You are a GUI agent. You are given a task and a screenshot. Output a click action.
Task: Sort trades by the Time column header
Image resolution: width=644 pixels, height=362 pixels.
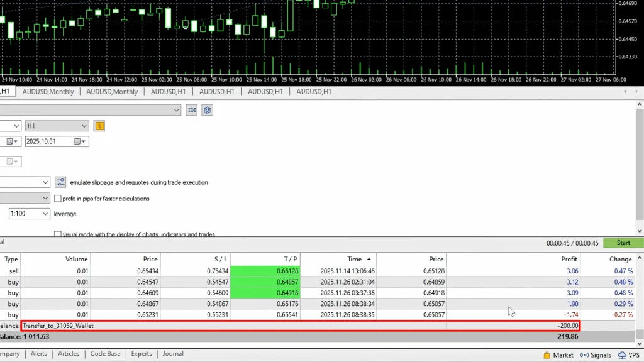coord(355,259)
